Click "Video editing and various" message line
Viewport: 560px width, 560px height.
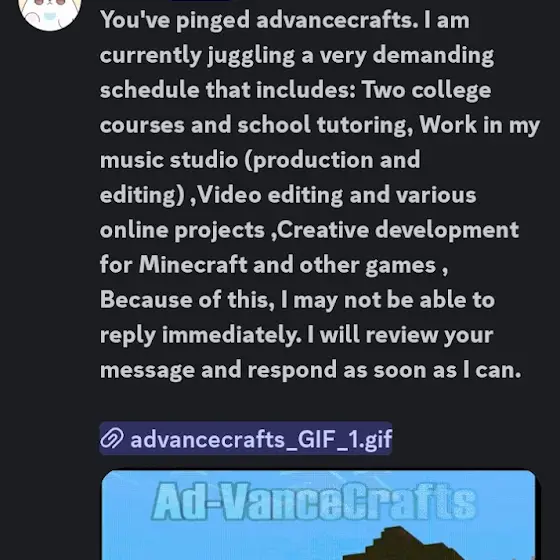click(x=336, y=195)
